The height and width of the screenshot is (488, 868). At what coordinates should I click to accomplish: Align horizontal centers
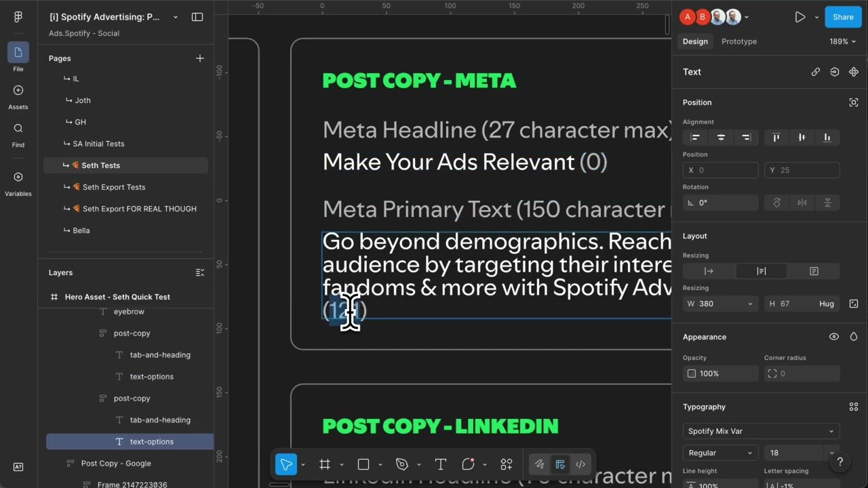pos(721,138)
